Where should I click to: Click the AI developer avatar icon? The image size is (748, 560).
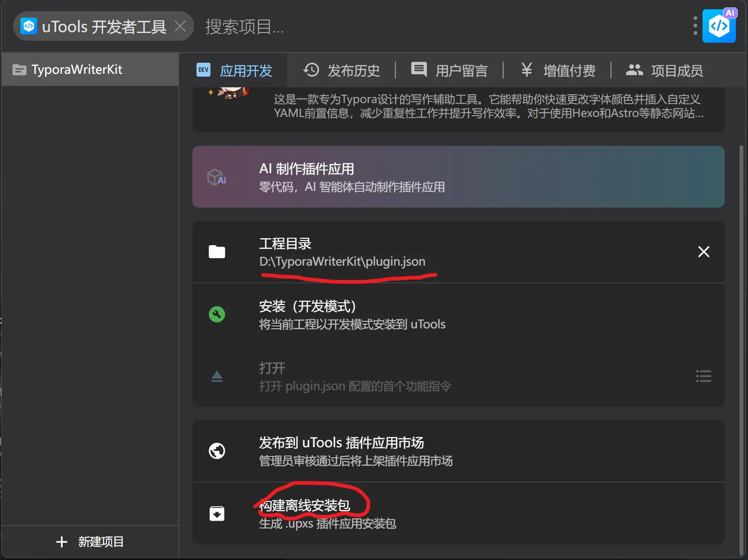pyautogui.click(x=719, y=26)
